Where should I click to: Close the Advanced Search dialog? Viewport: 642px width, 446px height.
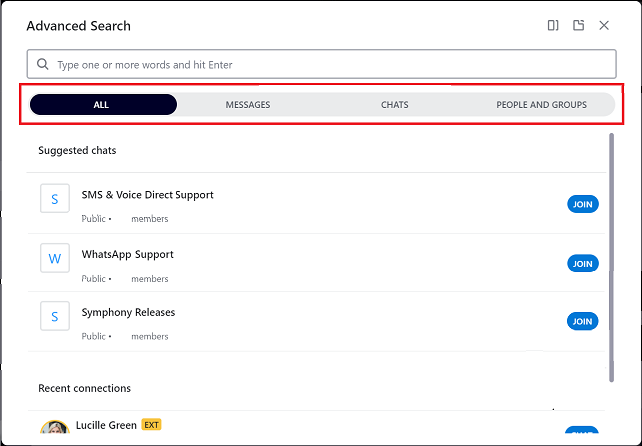(604, 25)
